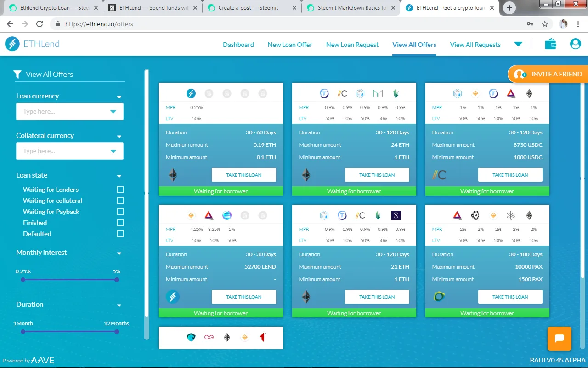
Task: Check the Defaulted loan state box
Action: (x=120, y=234)
